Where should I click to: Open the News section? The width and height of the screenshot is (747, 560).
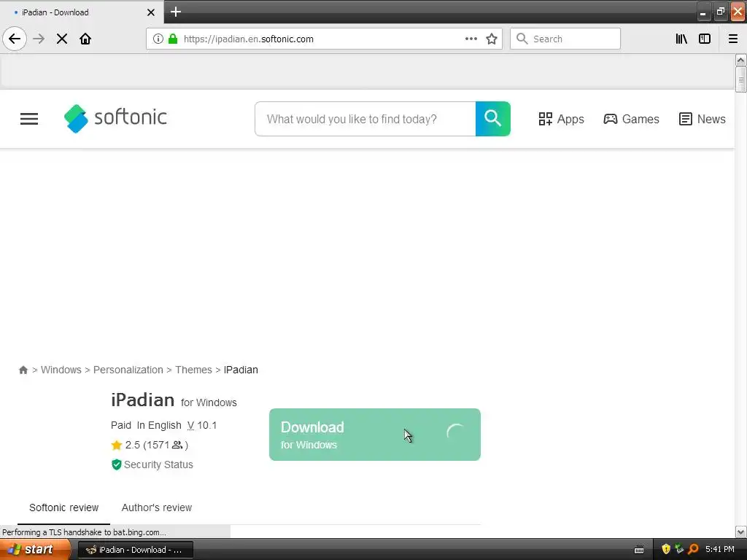703,119
